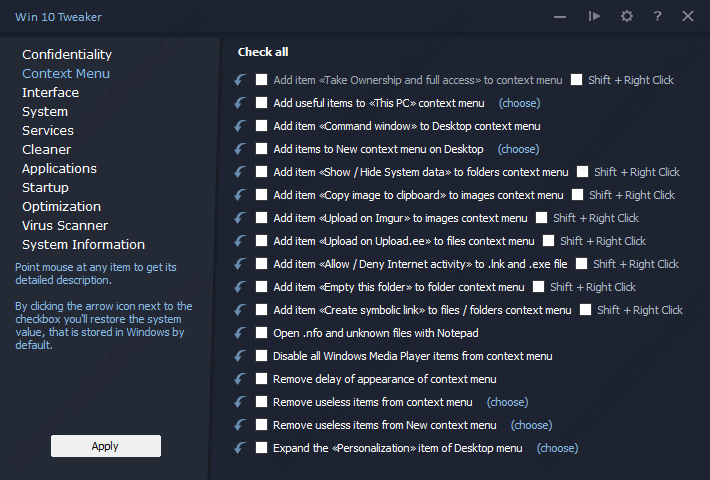
Task: Click Check all
Action: pyautogui.click(x=263, y=52)
